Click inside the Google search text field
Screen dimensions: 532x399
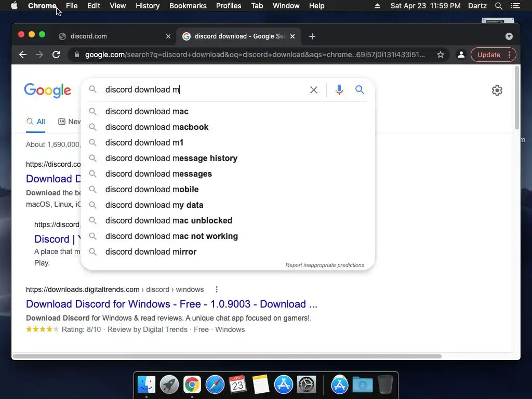point(204,89)
